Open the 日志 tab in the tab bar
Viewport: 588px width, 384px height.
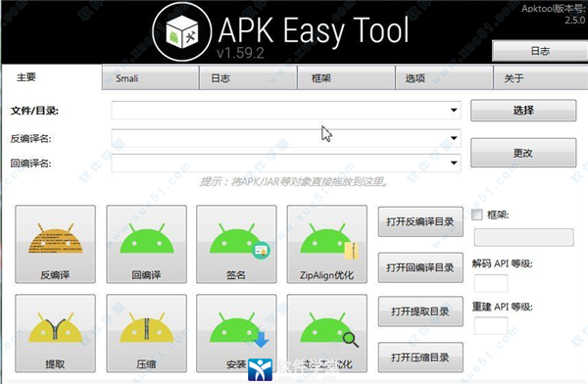pos(249,78)
